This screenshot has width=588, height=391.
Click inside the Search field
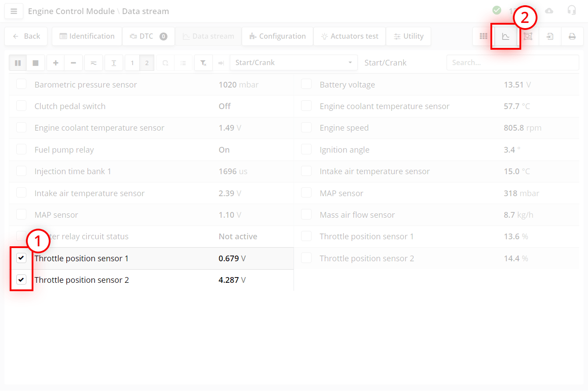[x=512, y=62]
